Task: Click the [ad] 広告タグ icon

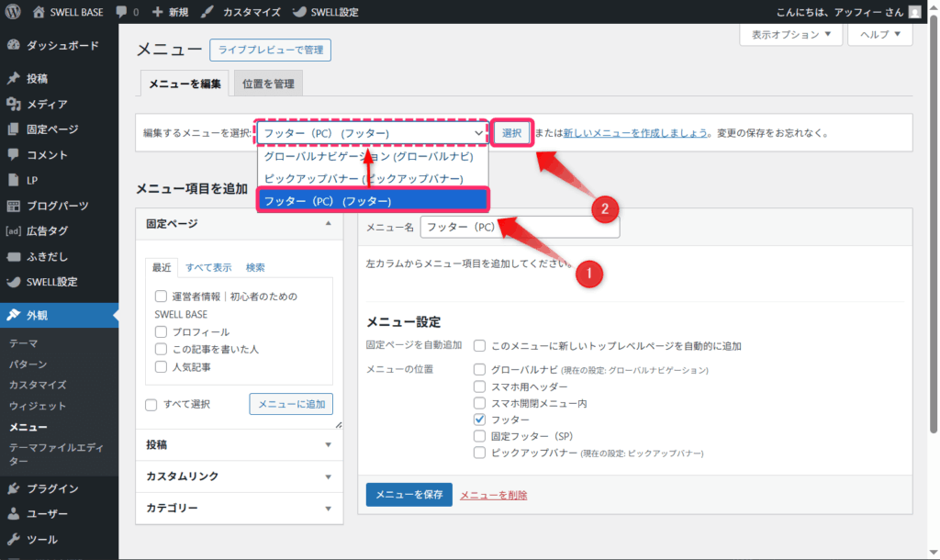Action: click(x=13, y=230)
